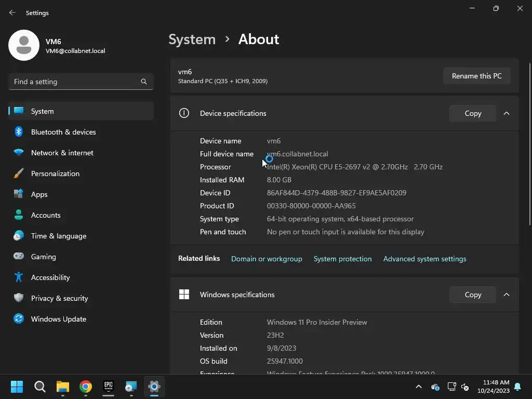Open File Explorer from taskbar
Screen dimensions: 532x399
(x=63, y=387)
